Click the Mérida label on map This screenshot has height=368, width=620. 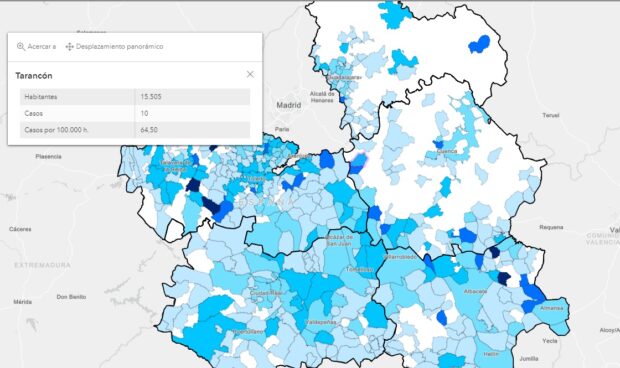point(23,302)
